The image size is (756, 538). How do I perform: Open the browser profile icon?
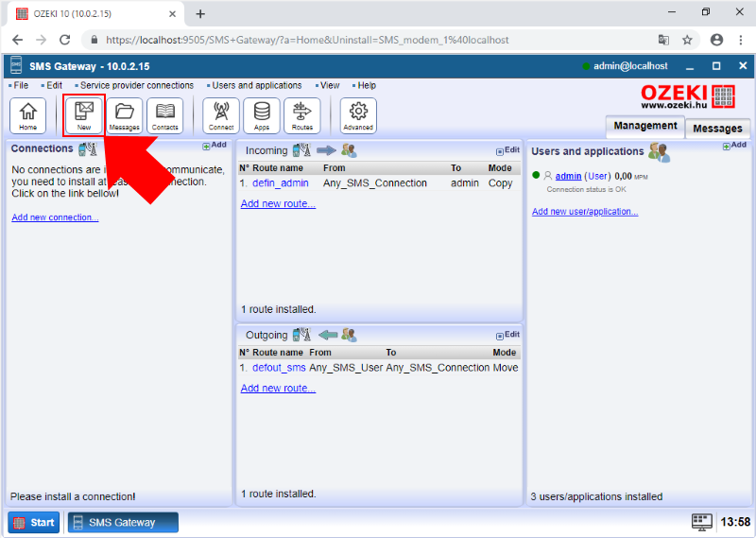[x=717, y=40]
